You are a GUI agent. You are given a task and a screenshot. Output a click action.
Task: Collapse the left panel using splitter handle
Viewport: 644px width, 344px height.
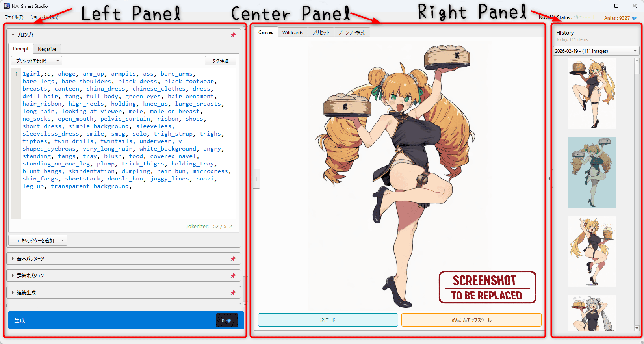click(x=256, y=179)
